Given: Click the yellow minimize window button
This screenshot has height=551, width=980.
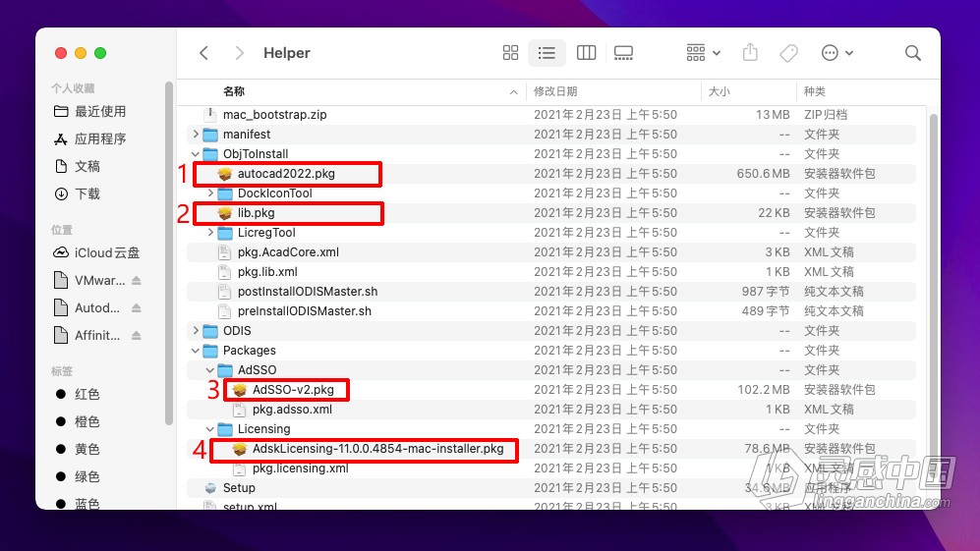Looking at the screenshot, I should 81,53.
